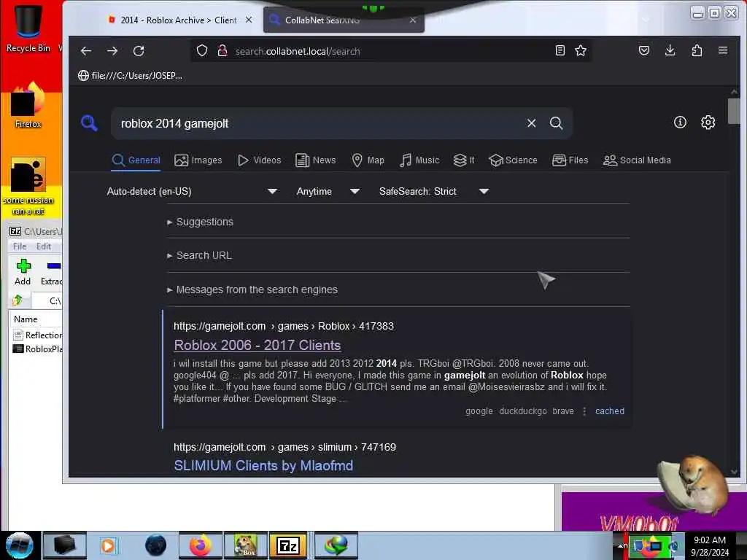Toggle reader view in the address bar
The height and width of the screenshot is (560, 747).
point(560,50)
